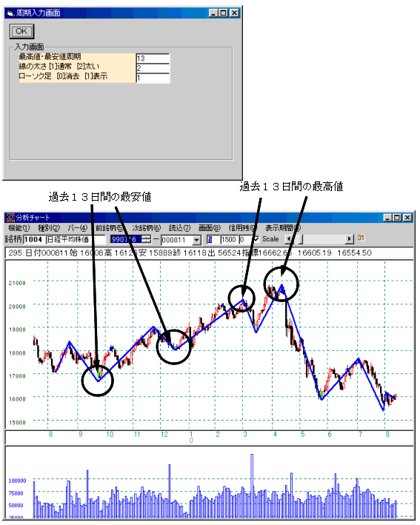Open the バー(4) menu
This screenshot has width=420, height=525.
coord(77,228)
